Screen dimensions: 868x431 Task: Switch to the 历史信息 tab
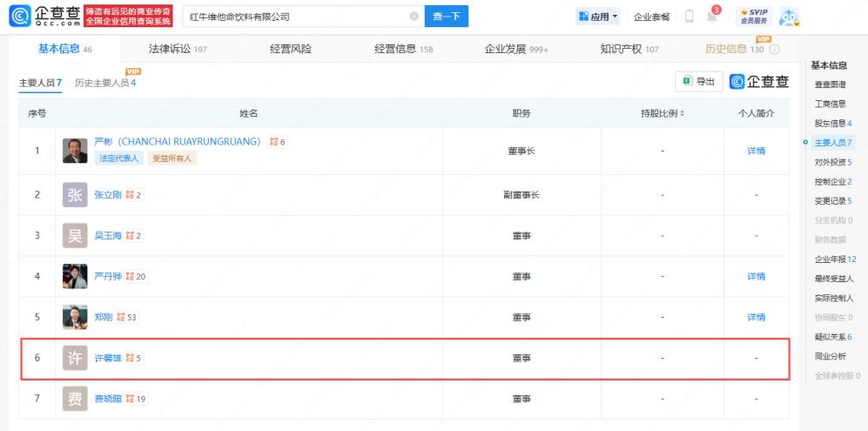pyautogui.click(x=734, y=49)
